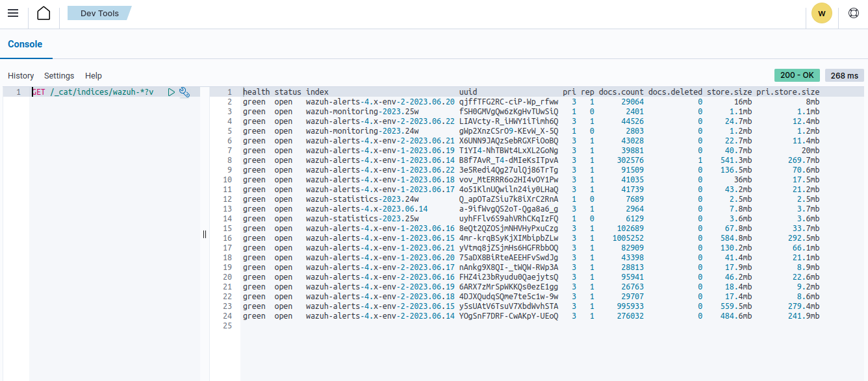Click index wazuh-monitoring-2023.25w
The width and height of the screenshot is (868, 381).
pos(362,112)
